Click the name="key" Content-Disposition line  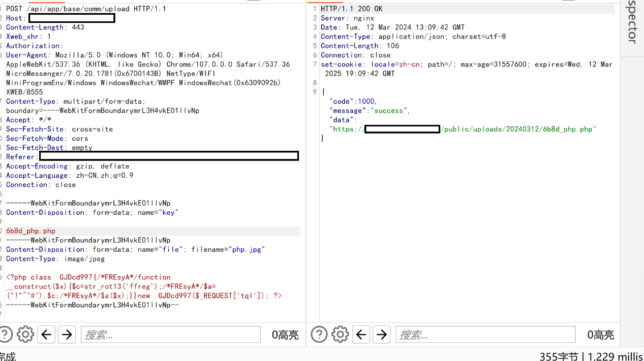[x=93, y=212]
